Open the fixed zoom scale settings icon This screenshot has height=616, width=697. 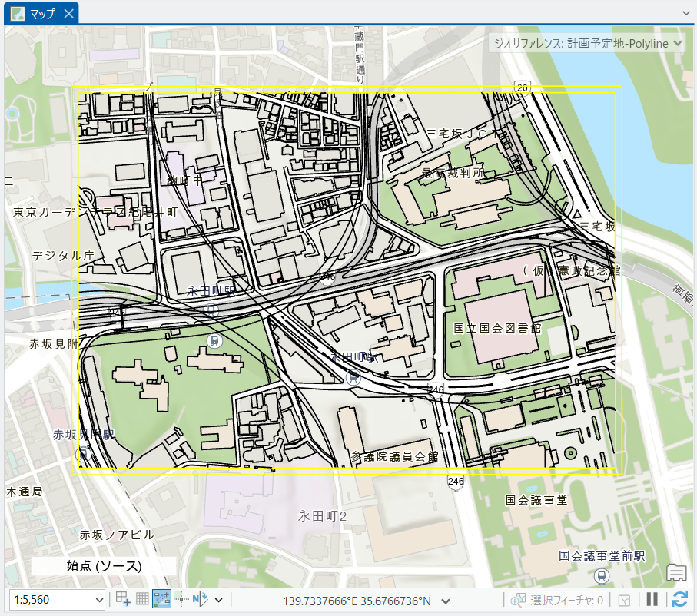coord(123,599)
